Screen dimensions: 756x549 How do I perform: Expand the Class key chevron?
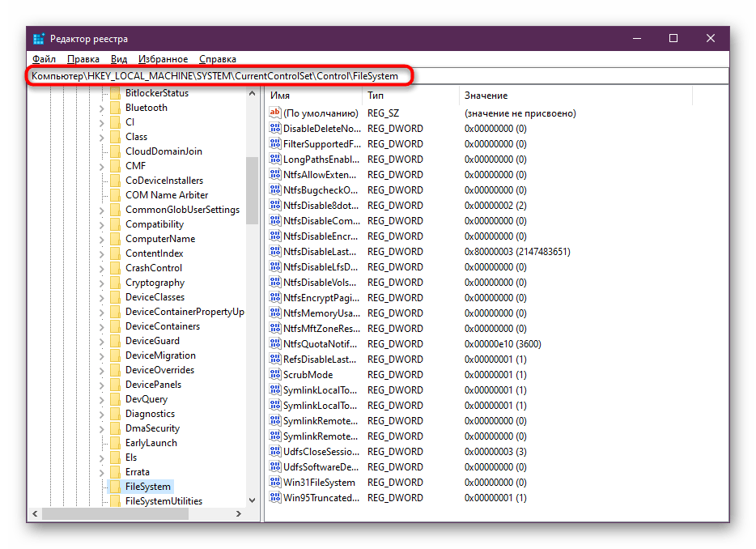(101, 137)
